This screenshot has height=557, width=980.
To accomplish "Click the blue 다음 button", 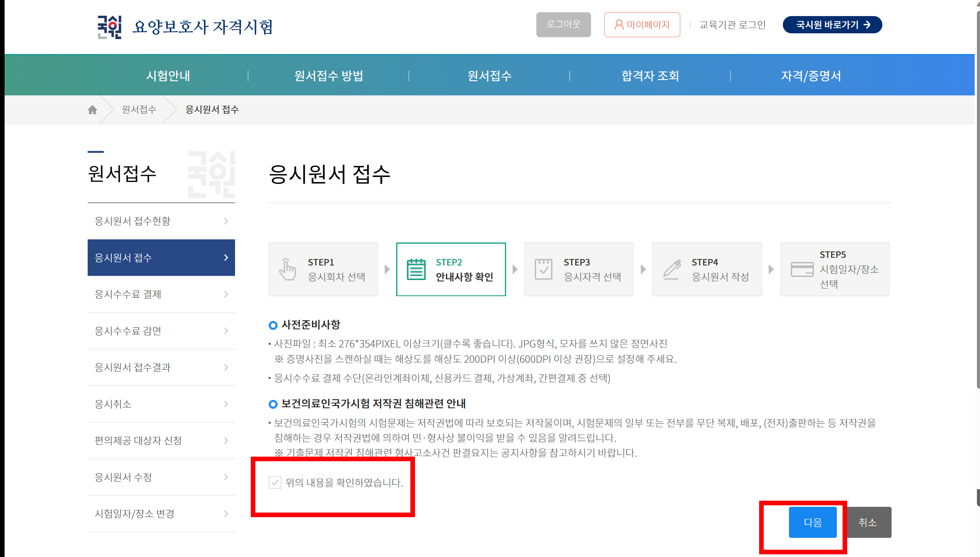I will point(812,522).
